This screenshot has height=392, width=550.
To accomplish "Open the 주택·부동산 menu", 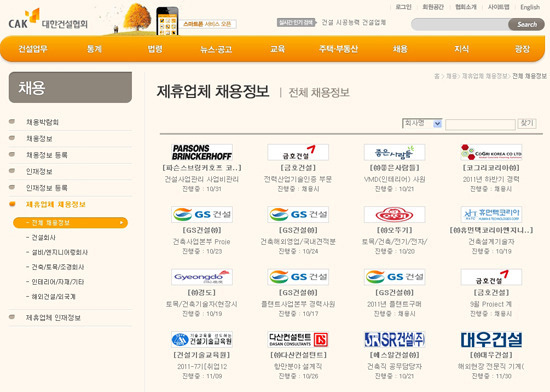I will (338, 49).
